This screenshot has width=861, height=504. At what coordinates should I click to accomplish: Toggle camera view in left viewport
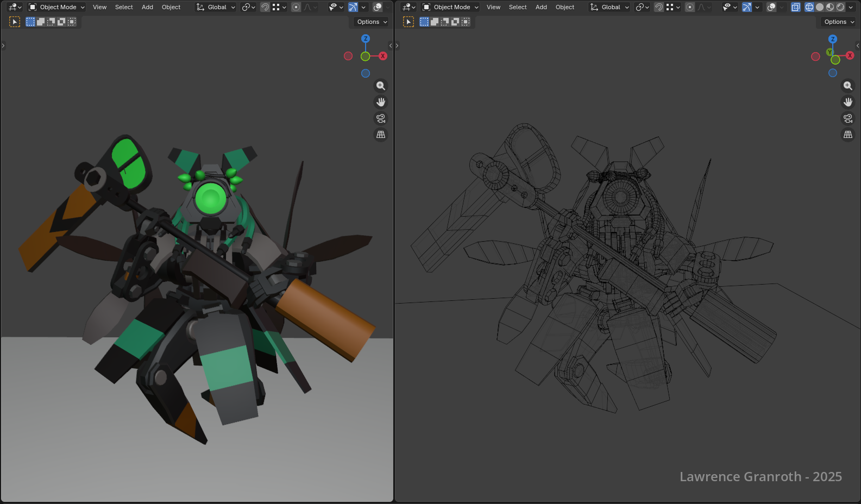pos(381,118)
